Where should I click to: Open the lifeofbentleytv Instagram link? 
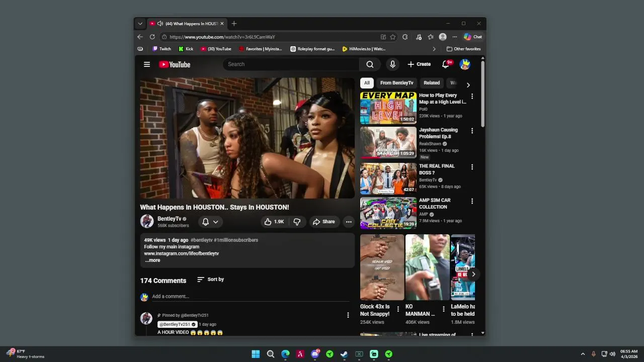pos(181,254)
